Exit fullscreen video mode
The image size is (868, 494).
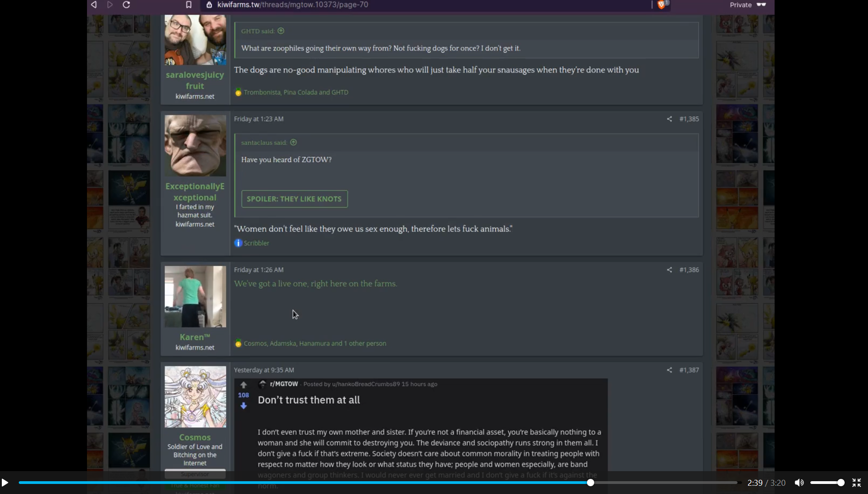[x=857, y=483]
